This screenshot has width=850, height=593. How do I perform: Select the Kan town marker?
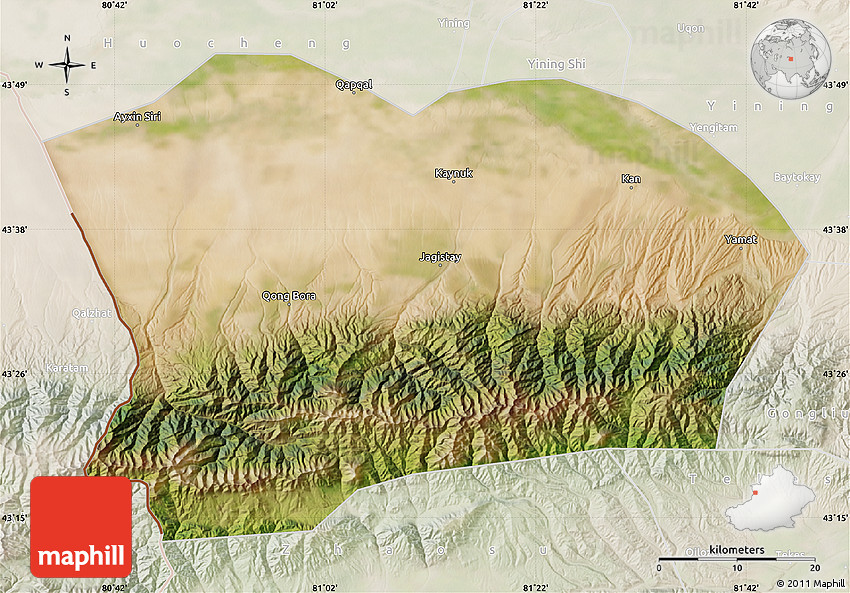pyautogui.click(x=631, y=187)
